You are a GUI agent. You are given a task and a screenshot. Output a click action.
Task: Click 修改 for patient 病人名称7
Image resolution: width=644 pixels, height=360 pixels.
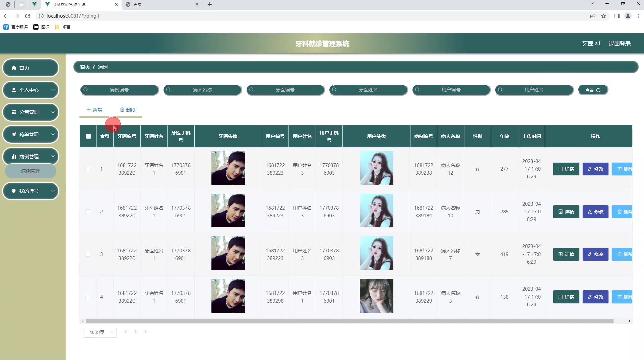click(595, 254)
